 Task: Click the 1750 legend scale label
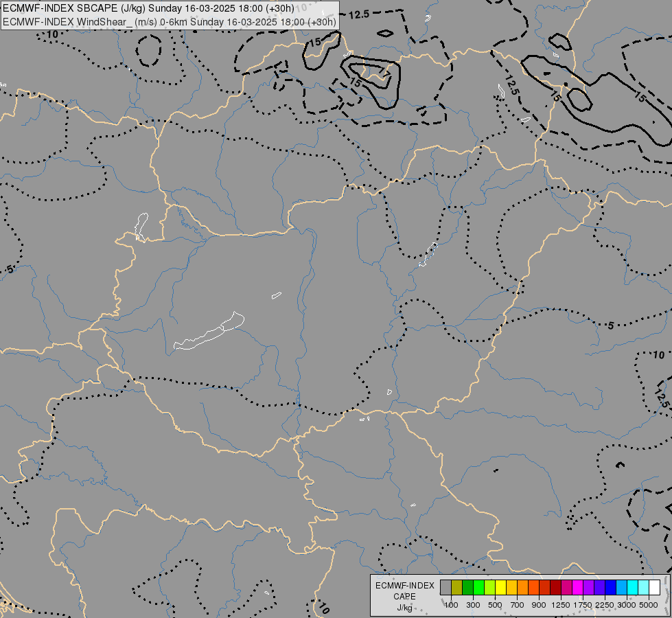[x=583, y=605]
